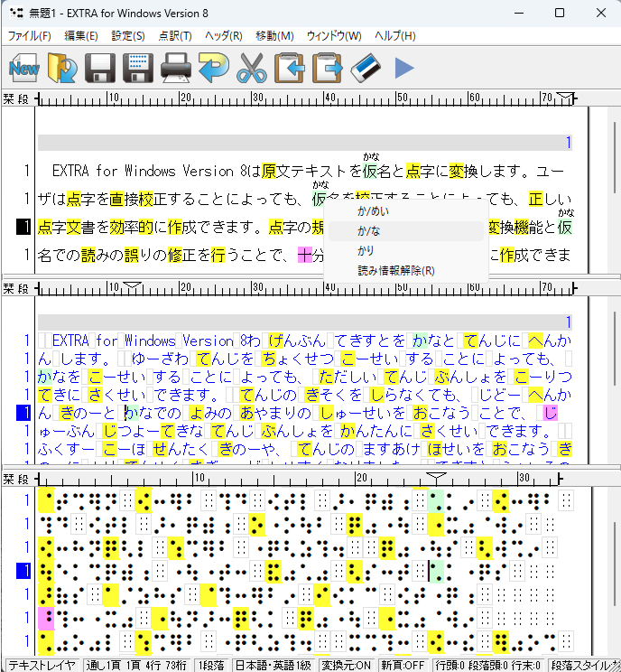Click the highlighted 原 in 原文テキスト

(x=269, y=171)
